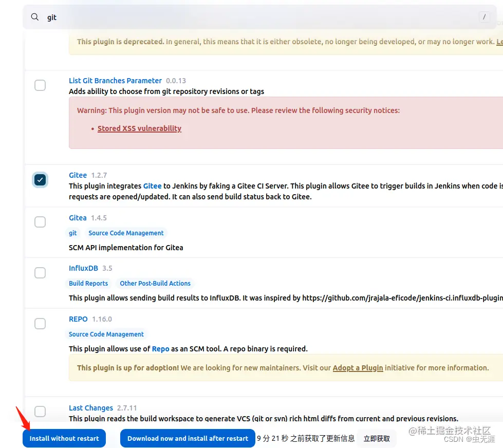The height and width of the screenshot is (448, 503).
Task: Open the Last Changes plugin link
Action: pos(91,408)
